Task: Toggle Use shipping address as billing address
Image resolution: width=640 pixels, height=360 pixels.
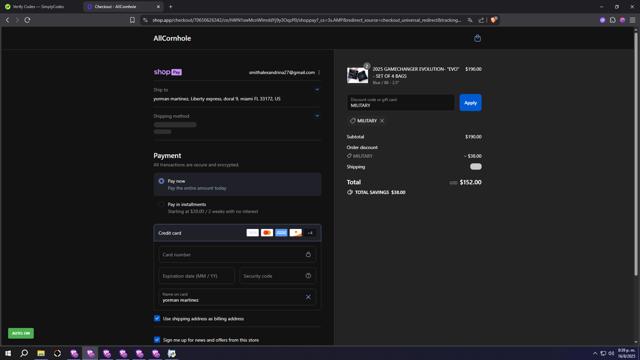Action: (x=157, y=318)
